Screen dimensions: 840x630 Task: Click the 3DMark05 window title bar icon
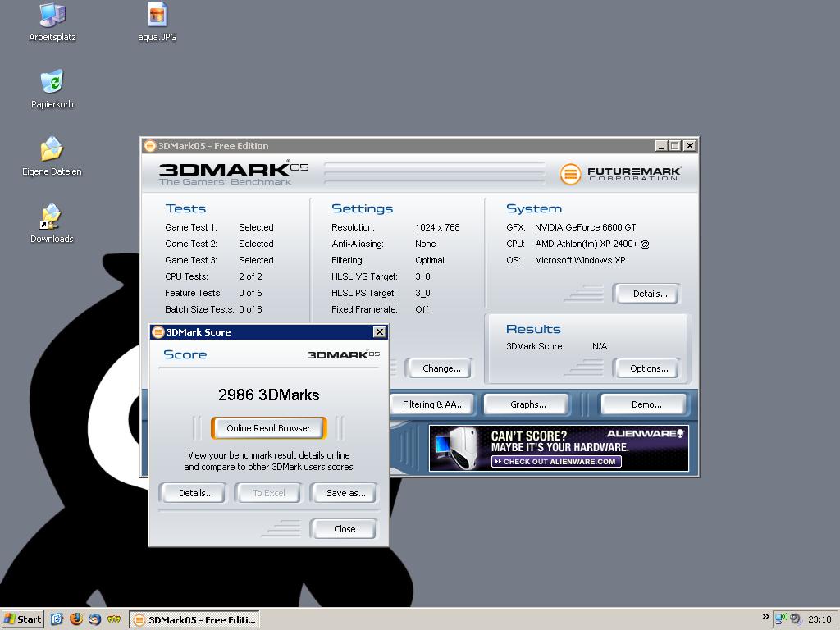click(x=150, y=146)
